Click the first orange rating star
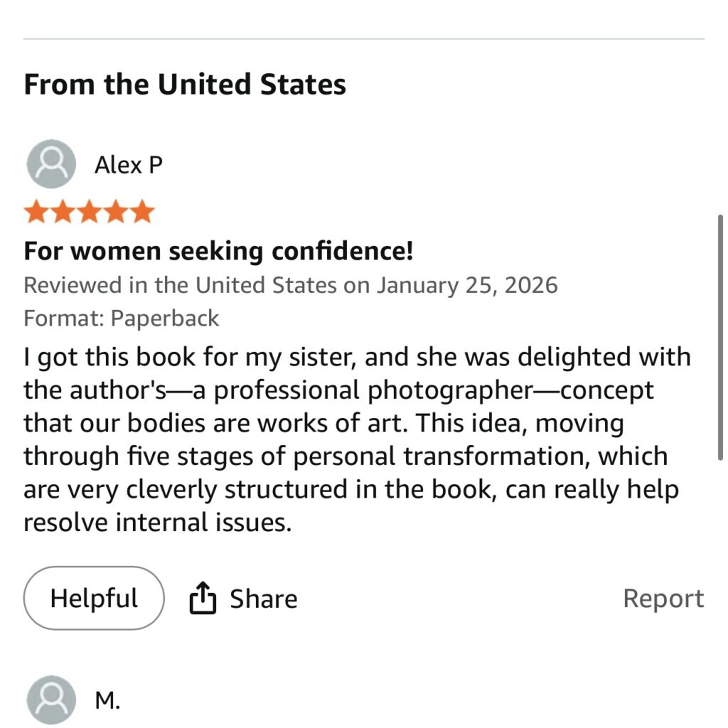Screen dimensions: 728x728 click(x=36, y=211)
